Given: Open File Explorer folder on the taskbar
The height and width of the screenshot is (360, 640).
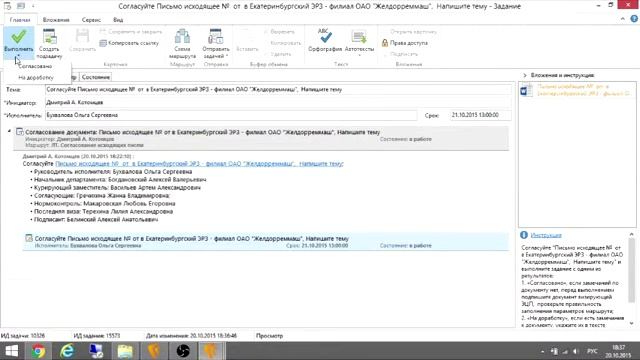Looking at the screenshot, I should (x=125, y=351).
